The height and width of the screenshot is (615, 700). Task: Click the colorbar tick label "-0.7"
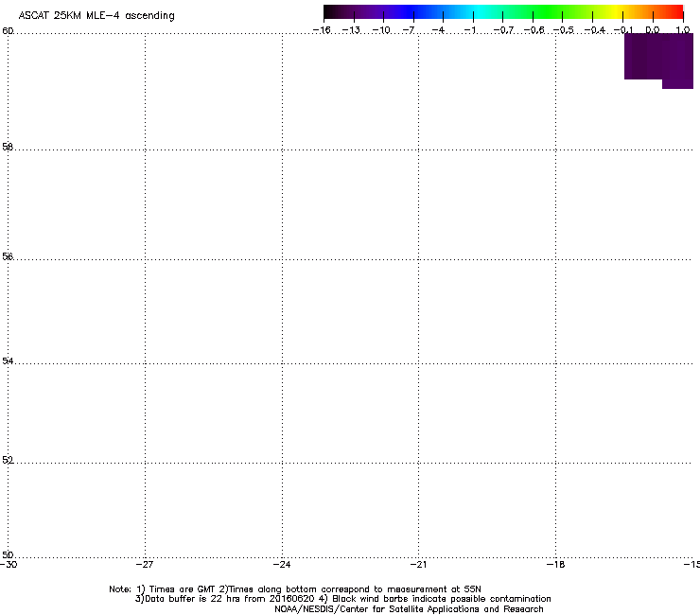tap(503, 30)
